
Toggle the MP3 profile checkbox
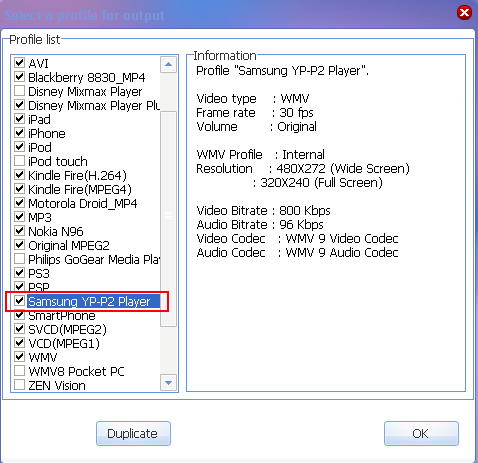(20, 216)
